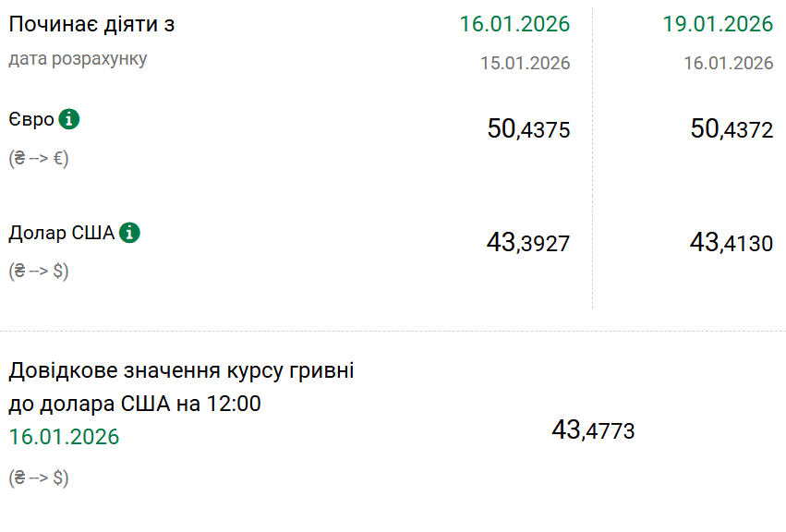Select the reference rate 43,4773
The image size is (786, 532).
(x=593, y=429)
